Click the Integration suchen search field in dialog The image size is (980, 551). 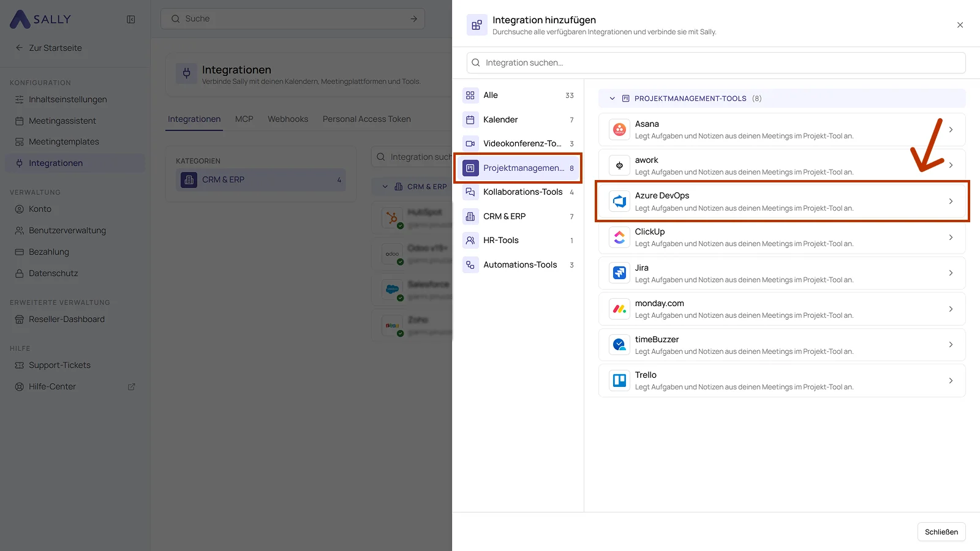pos(716,63)
